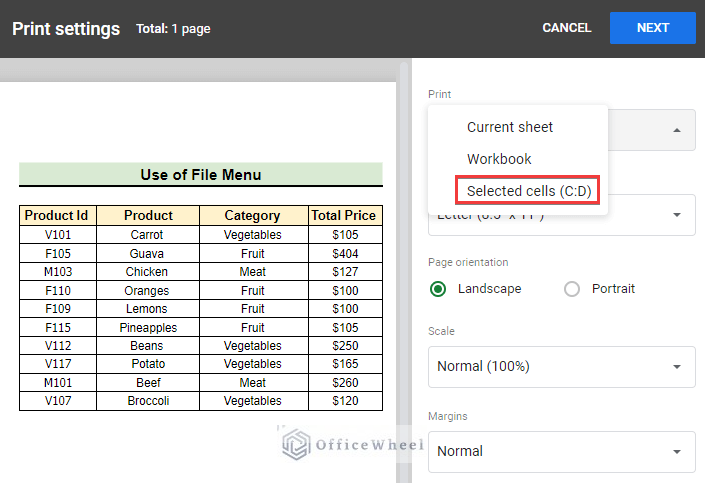
Task: Select Landscape orientation radio button
Action: [x=438, y=289]
